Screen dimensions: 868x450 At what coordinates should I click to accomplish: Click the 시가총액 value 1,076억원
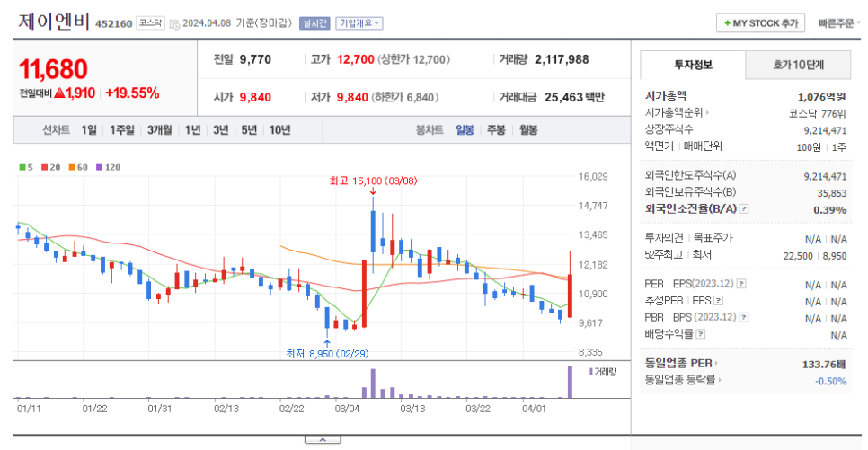(822, 96)
